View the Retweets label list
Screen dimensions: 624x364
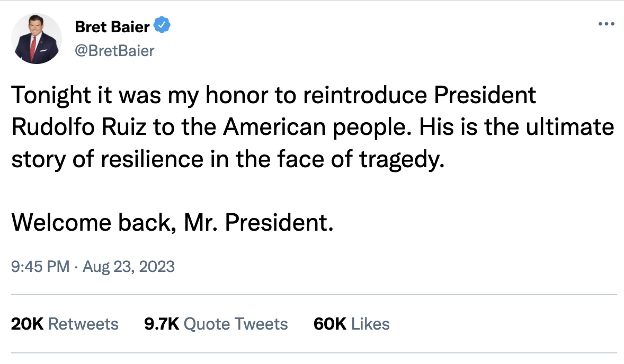click(x=83, y=324)
